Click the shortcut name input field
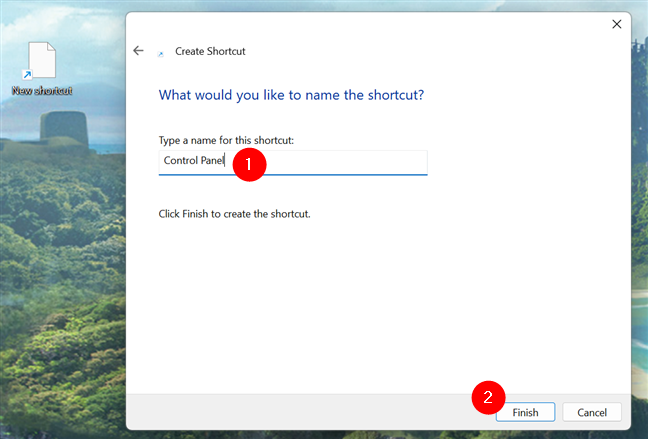This screenshot has height=439, width=648. tap(293, 162)
